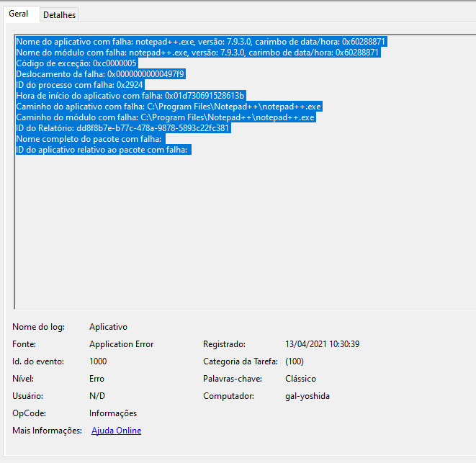Click the 'Id. do evento:' label
This screenshot has width=476, height=463.
pyautogui.click(x=38, y=361)
